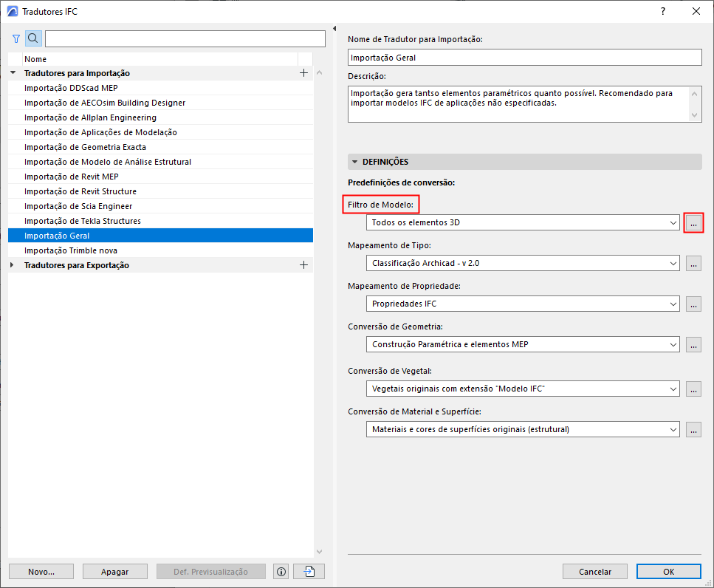
Task: Open Conversão de Material e Superfície dropdown
Action: tap(523, 429)
